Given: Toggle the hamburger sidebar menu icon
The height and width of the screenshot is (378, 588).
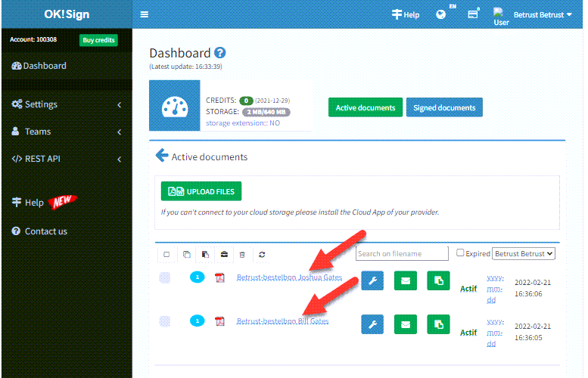Looking at the screenshot, I should pyautogui.click(x=145, y=14).
